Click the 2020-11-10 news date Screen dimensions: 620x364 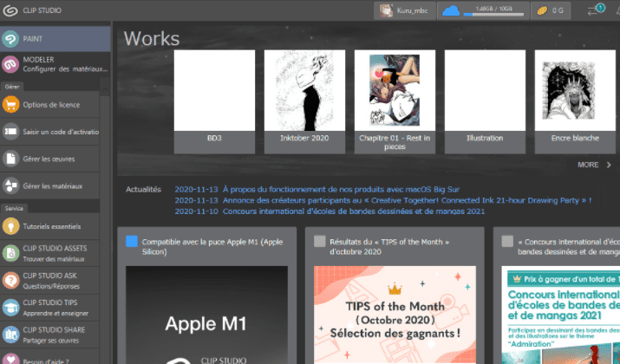pyautogui.click(x=196, y=211)
